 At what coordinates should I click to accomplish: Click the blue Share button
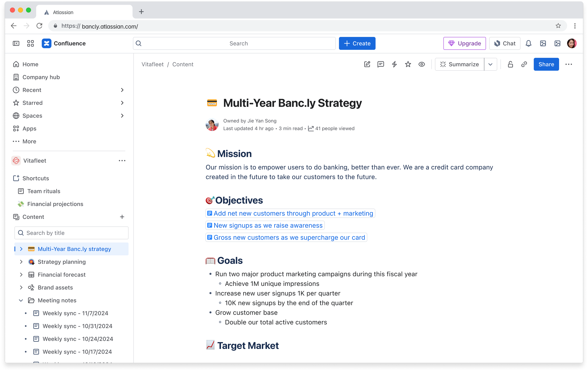546,64
